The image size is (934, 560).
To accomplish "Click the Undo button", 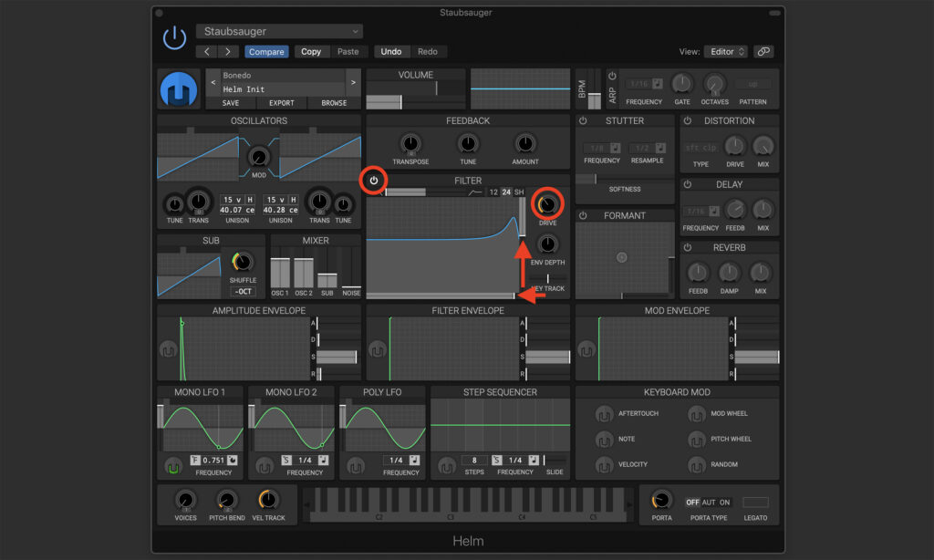I will (x=390, y=52).
